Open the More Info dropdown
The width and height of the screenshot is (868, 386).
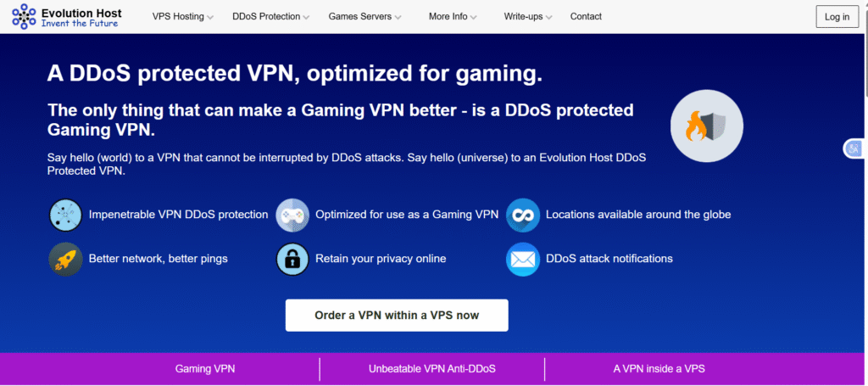(453, 17)
